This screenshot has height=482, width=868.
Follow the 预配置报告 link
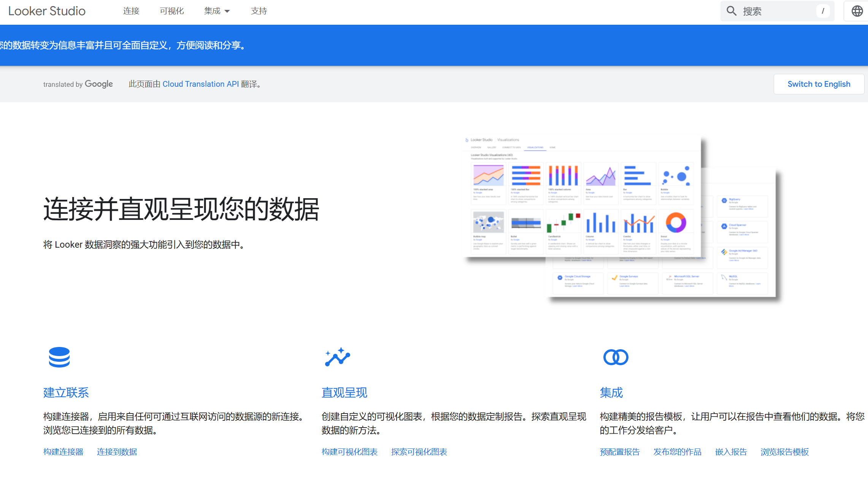[x=620, y=452]
